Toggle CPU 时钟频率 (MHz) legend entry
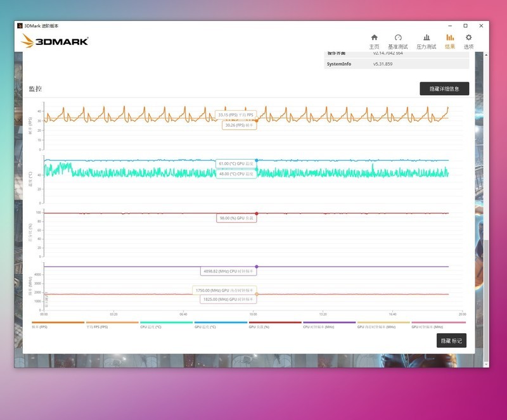 pyautogui.click(x=329, y=324)
